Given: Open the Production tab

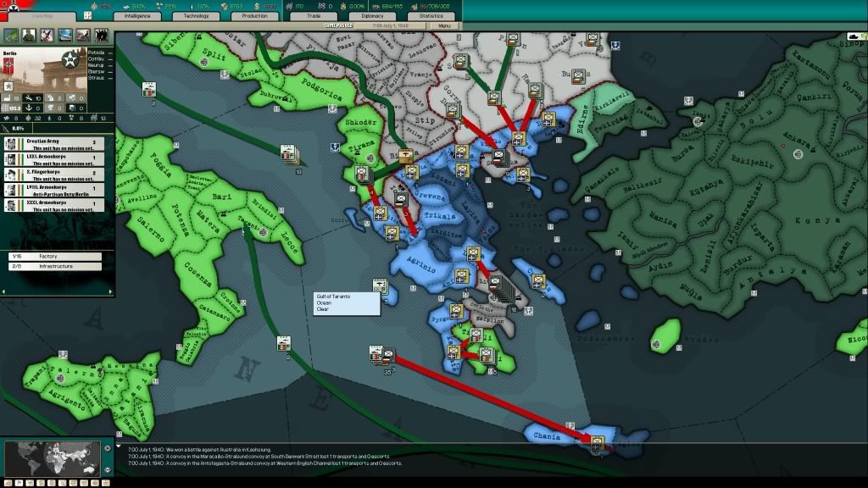Looking at the screenshot, I should tap(254, 15).
